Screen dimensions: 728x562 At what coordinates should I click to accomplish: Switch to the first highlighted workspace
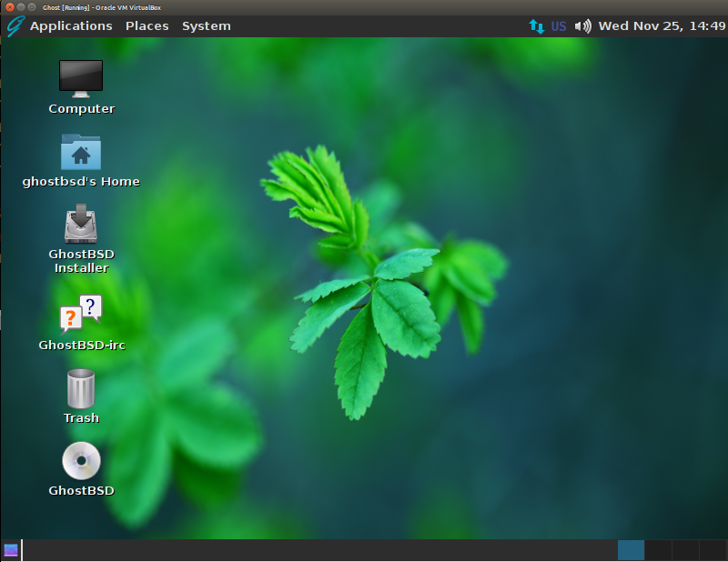coord(631,550)
